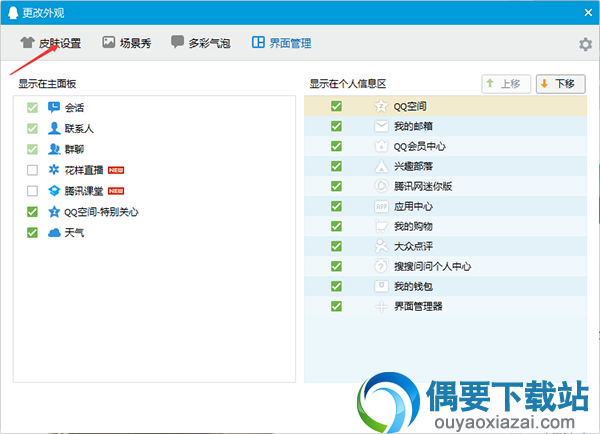Viewport: 600px width, 434px height.
Task: Uncheck the 大众点评 checkbox
Action: [336, 246]
